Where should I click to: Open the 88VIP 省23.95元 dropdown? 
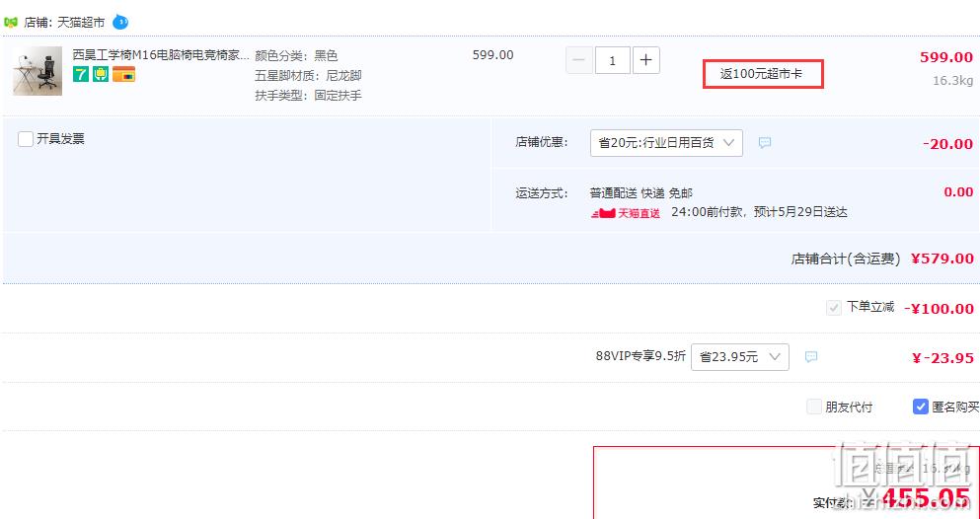pyautogui.click(x=740, y=357)
